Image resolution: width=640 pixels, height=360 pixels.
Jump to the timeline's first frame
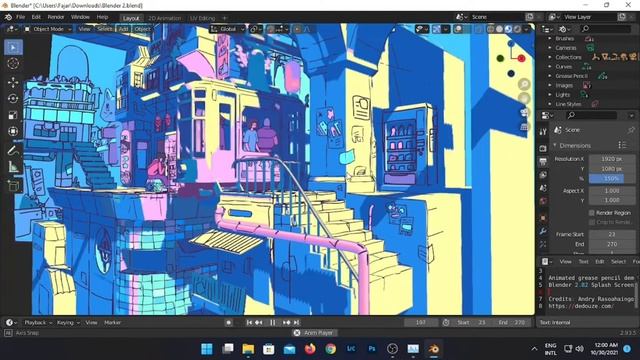[249, 322]
